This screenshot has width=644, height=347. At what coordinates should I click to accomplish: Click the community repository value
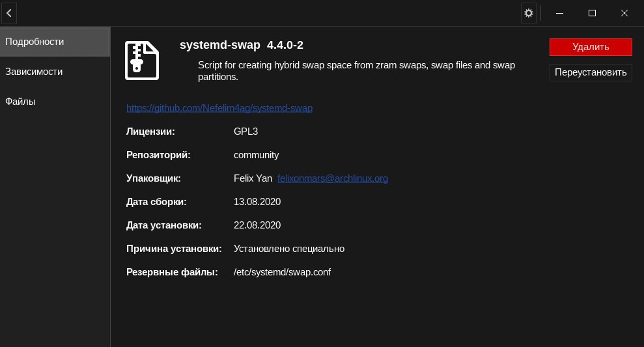pos(257,155)
